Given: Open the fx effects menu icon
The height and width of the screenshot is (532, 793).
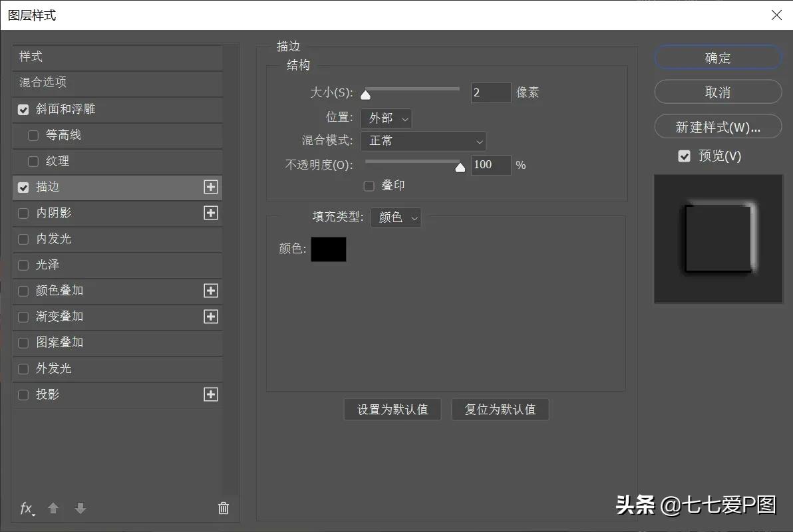Looking at the screenshot, I should point(27,508).
